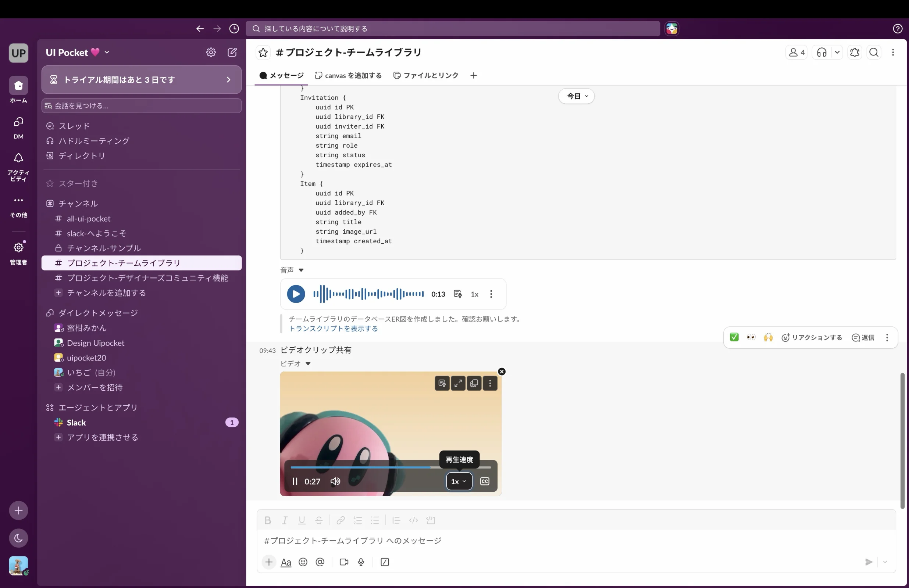Viewport: 909px width, 588px height.
Task: Click リアクションする on the message
Action: click(x=812, y=337)
